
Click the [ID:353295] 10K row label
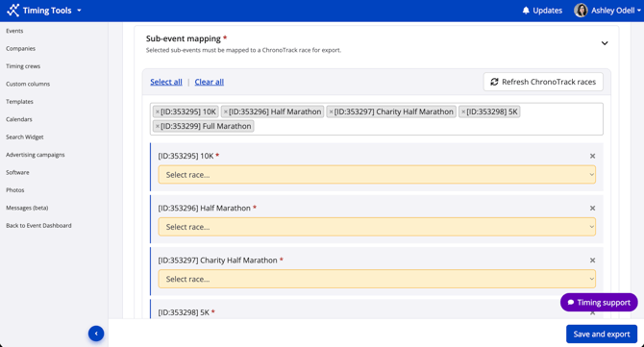(186, 156)
